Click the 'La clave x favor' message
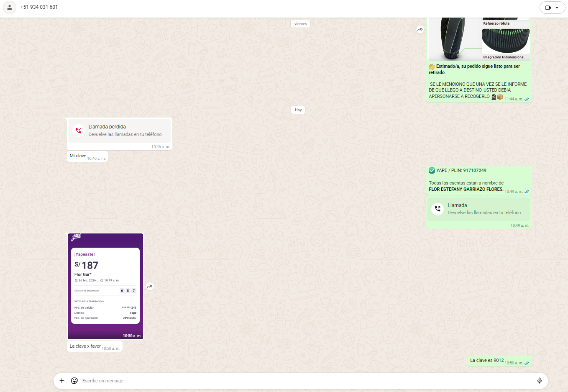Viewport: 568px width, 392px height. [85, 346]
